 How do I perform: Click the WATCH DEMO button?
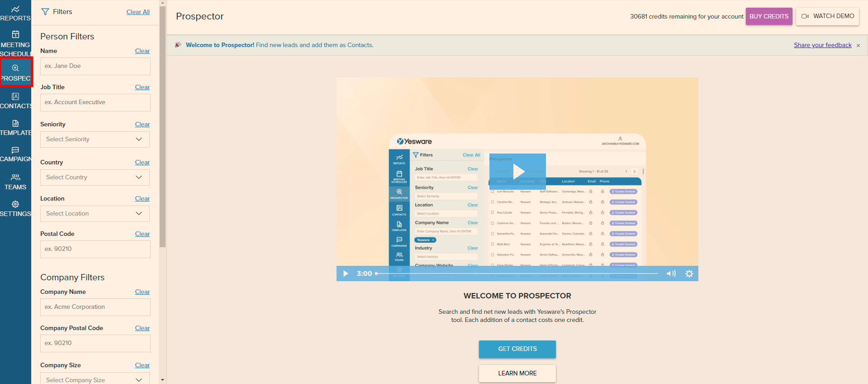tap(827, 16)
